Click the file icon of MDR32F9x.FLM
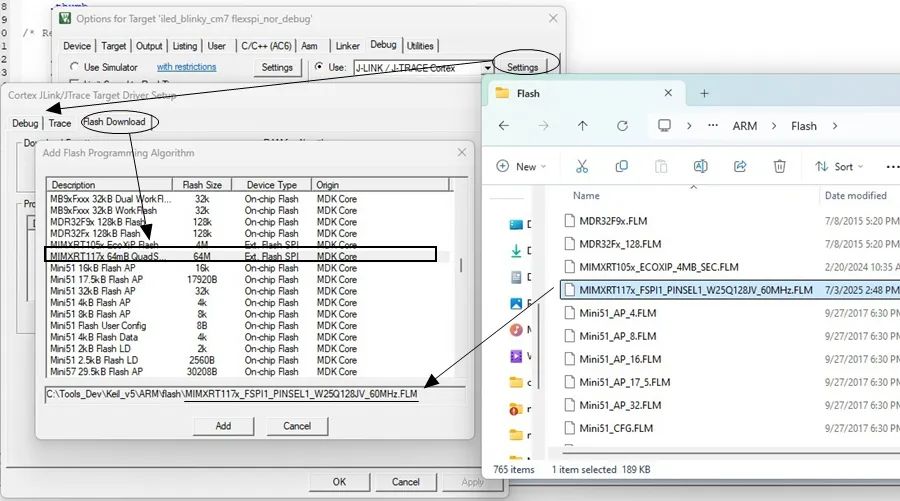This screenshot has width=900, height=501. (569, 221)
